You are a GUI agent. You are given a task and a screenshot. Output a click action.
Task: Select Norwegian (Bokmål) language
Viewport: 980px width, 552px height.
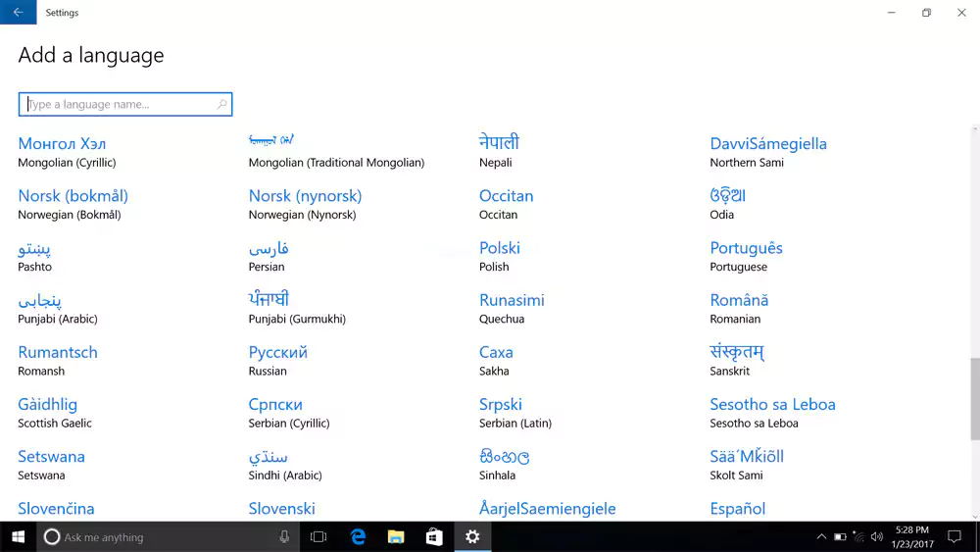(x=73, y=204)
